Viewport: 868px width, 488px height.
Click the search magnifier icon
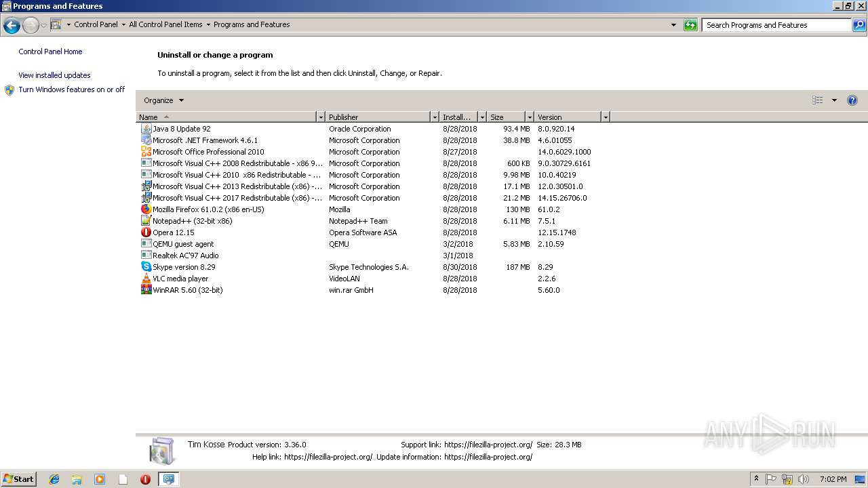(x=859, y=25)
